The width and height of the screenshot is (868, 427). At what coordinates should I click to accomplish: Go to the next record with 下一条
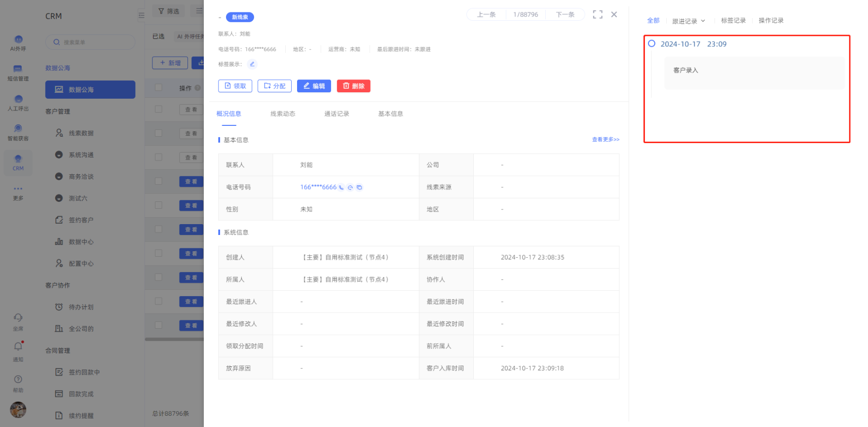tap(565, 15)
